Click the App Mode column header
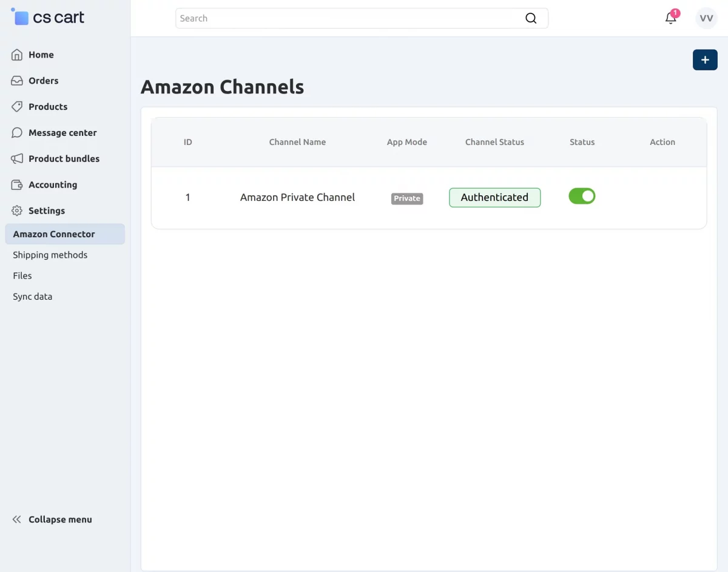This screenshot has height=572, width=728. 407,142
